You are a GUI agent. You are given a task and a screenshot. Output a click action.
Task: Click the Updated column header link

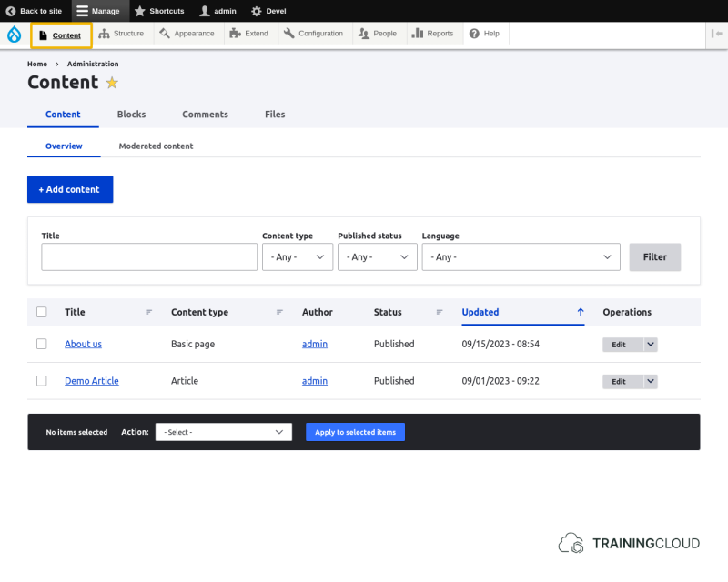[480, 312]
